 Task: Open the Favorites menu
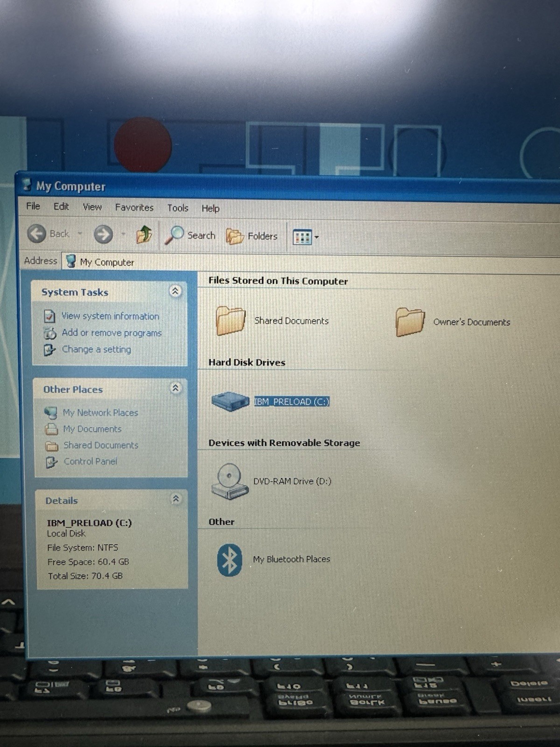[x=134, y=207]
